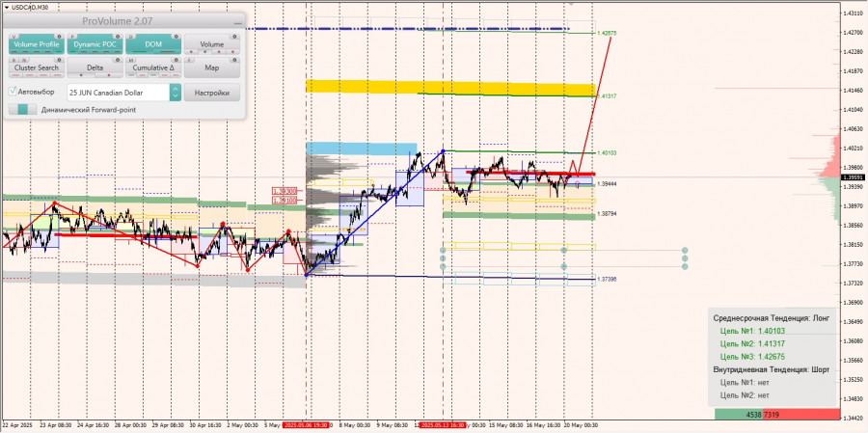Open settings gear on Dynamic POC button
Screen dimensions: 868x433
click(118, 36)
